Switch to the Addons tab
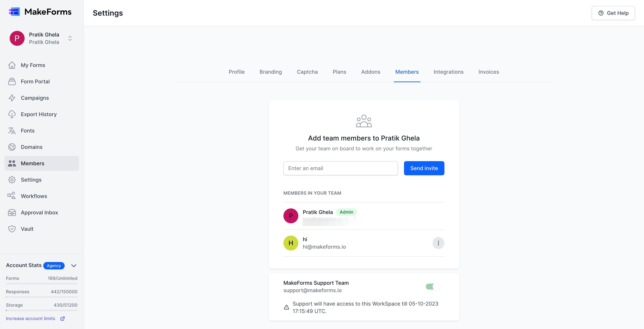Image resolution: width=644 pixels, height=329 pixels. click(370, 72)
